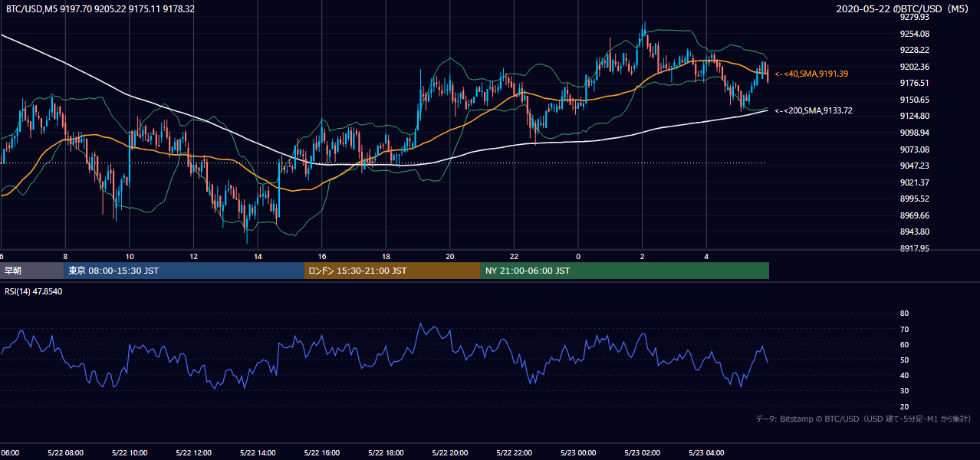Click the 5/23 00:00 date label
This screenshot has width=980, height=460.
click(x=578, y=453)
